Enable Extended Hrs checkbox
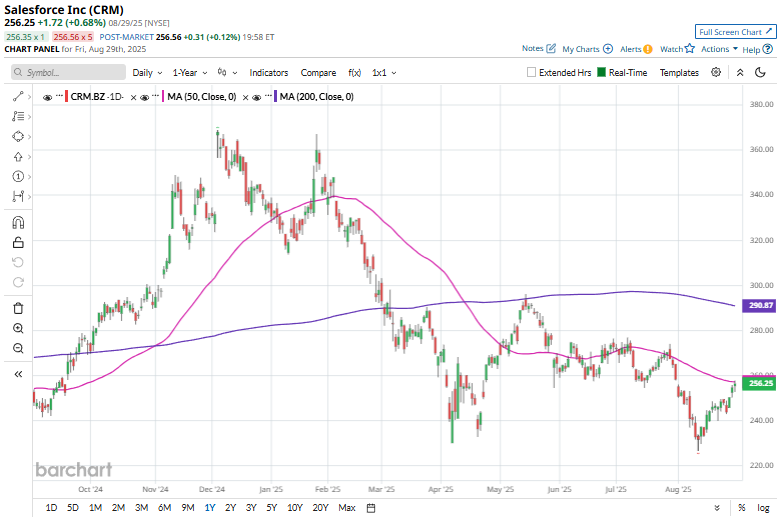This screenshot has height=523, width=781. pyautogui.click(x=531, y=72)
